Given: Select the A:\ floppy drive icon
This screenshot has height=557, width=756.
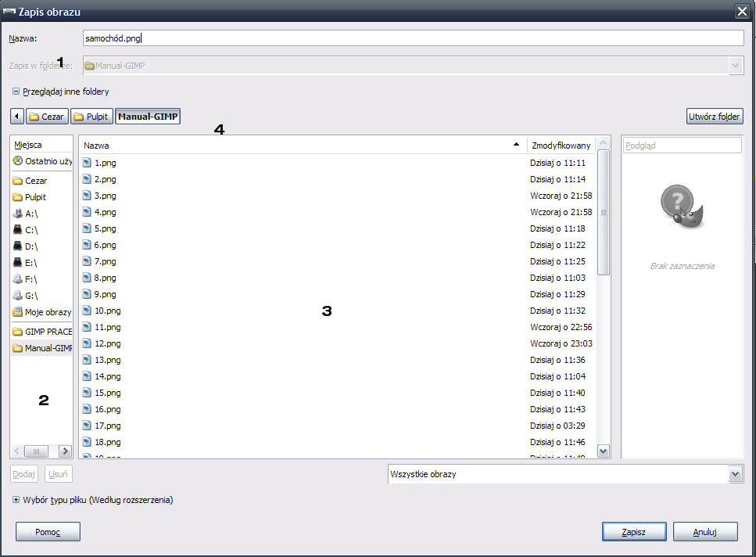Looking at the screenshot, I should point(18,214).
